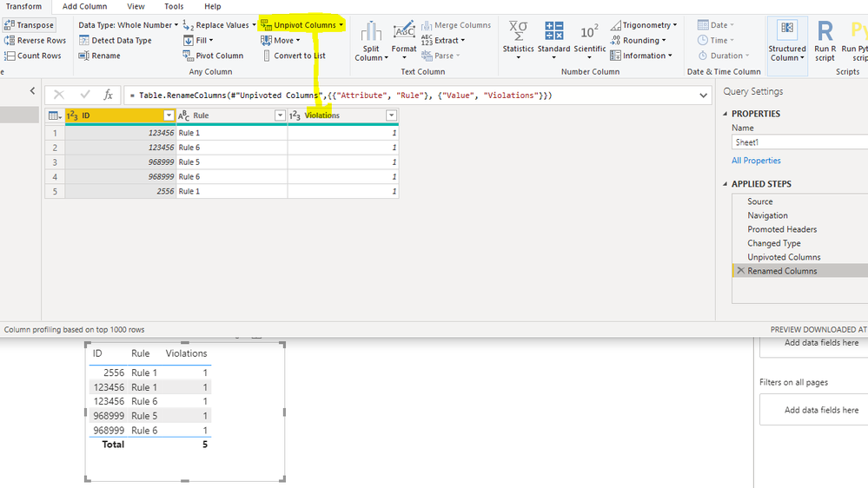Image resolution: width=868 pixels, height=488 pixels.
Task: Click the Parse tool
Action: tap(441, 56)
